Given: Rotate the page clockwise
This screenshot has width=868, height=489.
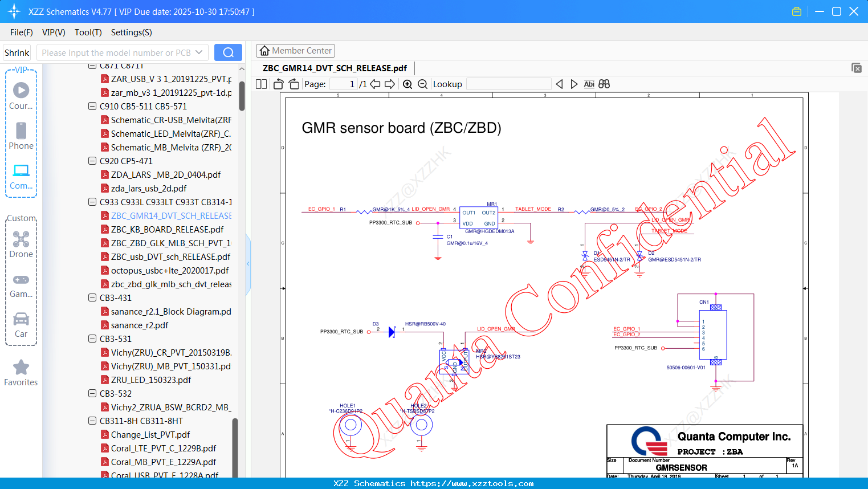Looking at the screenshot, I should (x=294, y=84).
